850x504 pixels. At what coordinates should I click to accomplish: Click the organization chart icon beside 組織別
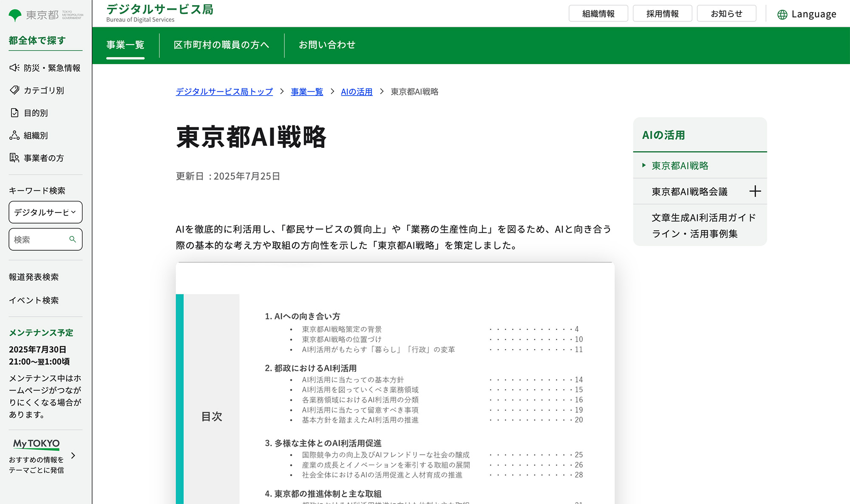click(14, 135)
